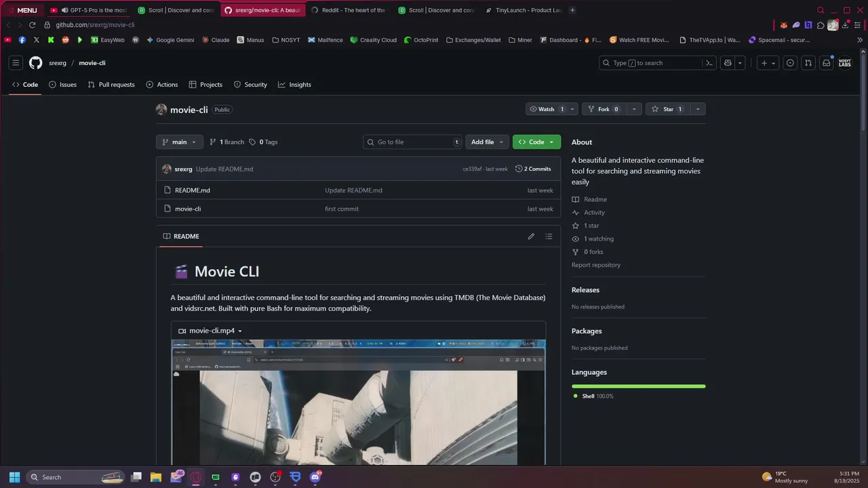Screen dimensions: 868x488
Task: Open Task View in taskbar
Action: (x=136, y=477)
